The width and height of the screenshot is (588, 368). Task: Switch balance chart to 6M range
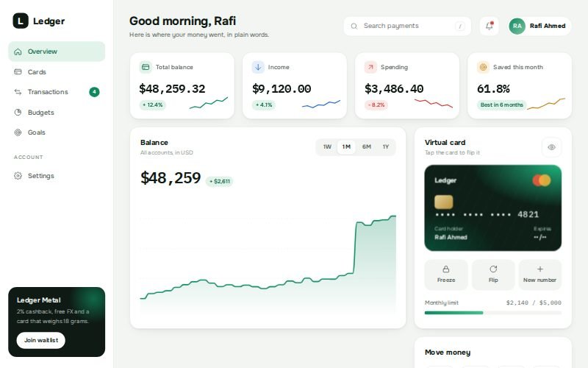click(366, 146)
